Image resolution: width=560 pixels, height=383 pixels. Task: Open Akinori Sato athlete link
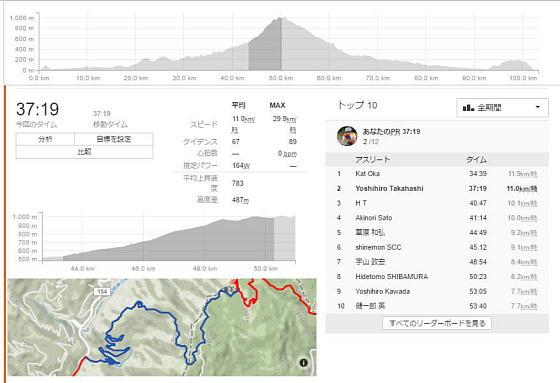pyautogui.click(x=374, y=218)
